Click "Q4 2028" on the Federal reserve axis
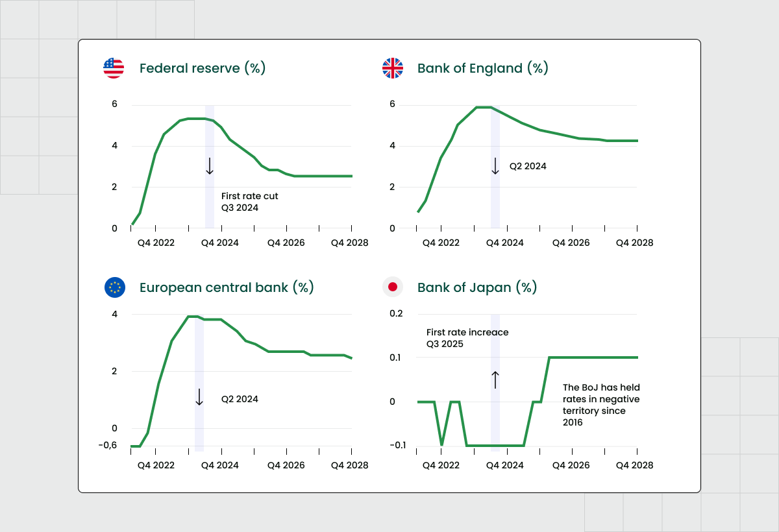This screenshot has height=532, width=779. (349, 243)
